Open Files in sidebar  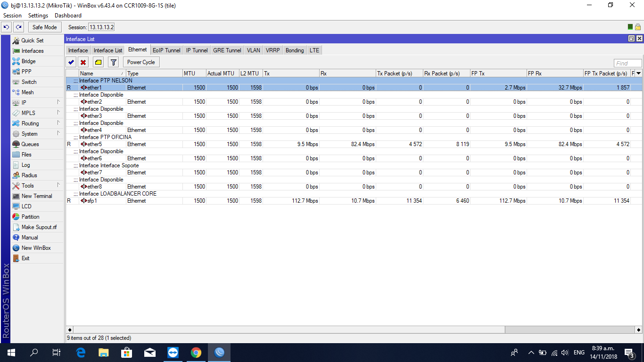coord(37,155)
